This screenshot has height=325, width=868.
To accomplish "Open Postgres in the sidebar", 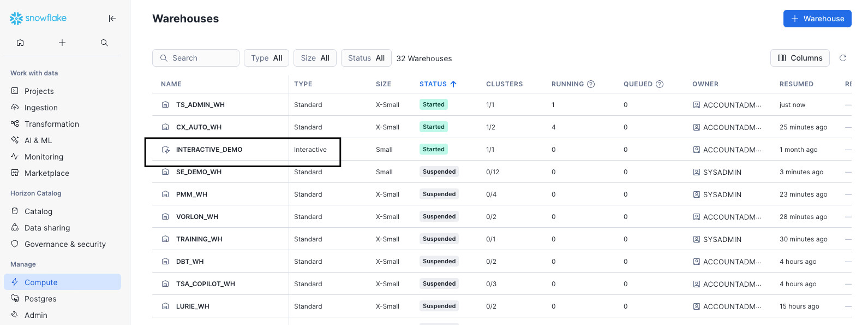I will coord(62,299).
